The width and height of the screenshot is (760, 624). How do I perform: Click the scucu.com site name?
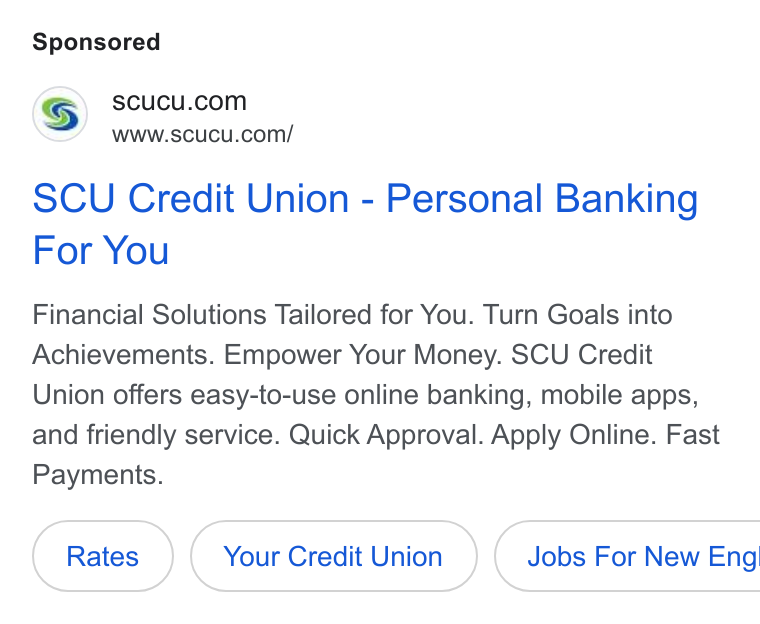click(x=179, y=101)
